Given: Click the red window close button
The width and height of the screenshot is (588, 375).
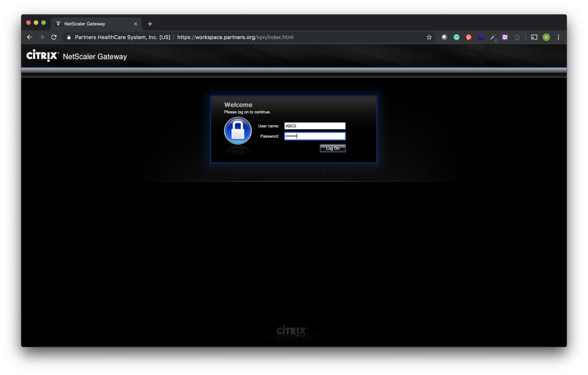Looking at the screenshot, I should [x=28, y=23].
